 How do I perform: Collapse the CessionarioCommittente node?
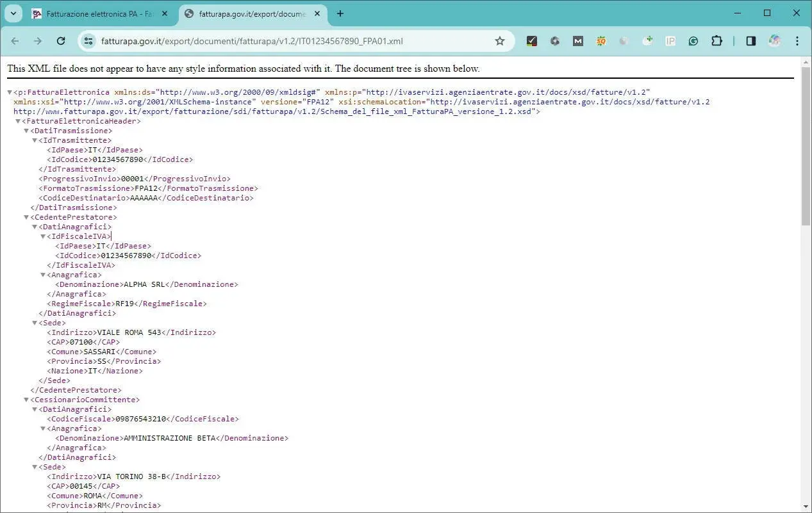[x=26, y=400]
